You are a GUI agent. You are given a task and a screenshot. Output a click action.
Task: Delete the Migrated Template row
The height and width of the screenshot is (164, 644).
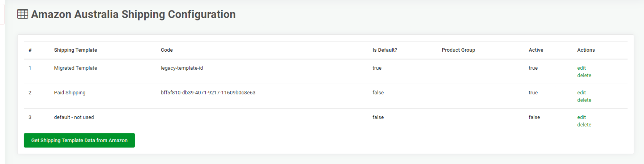click(x=584, y=75)
